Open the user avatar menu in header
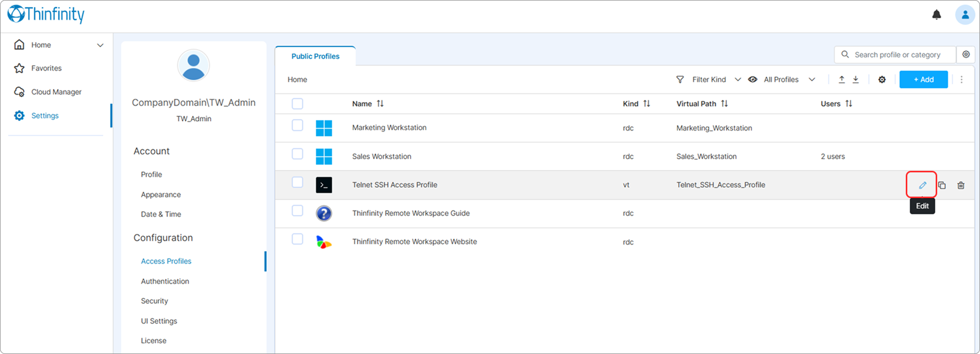This screenshot has width=980, height=354. (x=965, y=14)
